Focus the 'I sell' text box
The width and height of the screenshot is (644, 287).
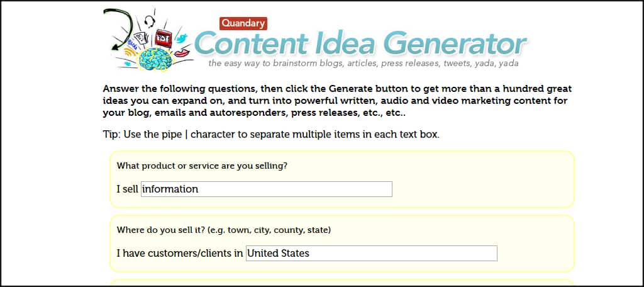[x=267, y=189]
